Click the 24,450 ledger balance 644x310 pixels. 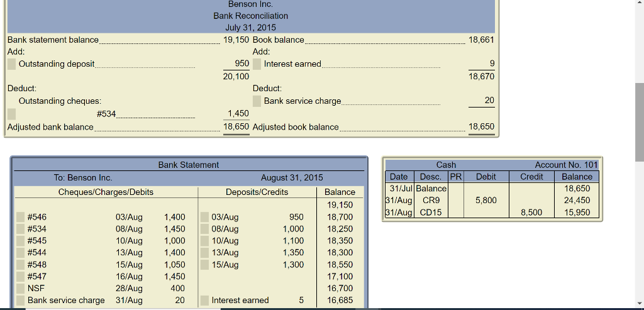577,201
